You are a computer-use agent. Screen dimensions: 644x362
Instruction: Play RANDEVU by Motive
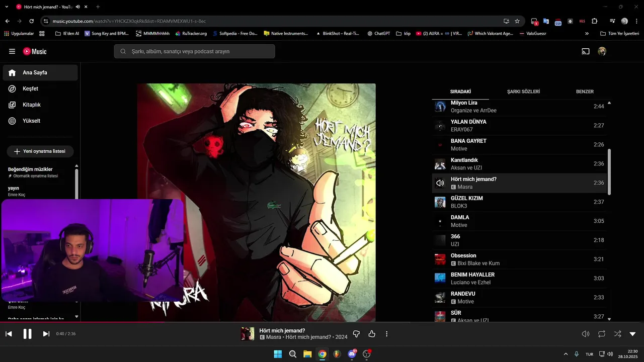(x=519, y=298)
